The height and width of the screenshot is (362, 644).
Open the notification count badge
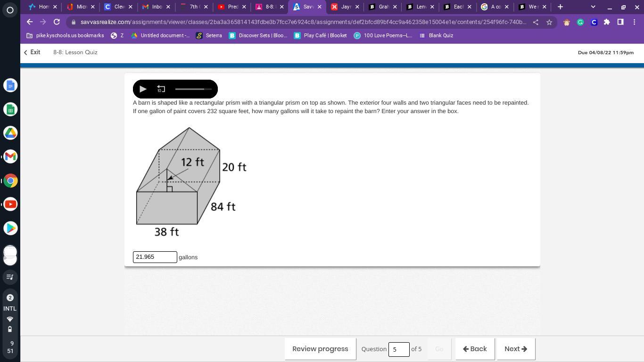tap(10, 297)
